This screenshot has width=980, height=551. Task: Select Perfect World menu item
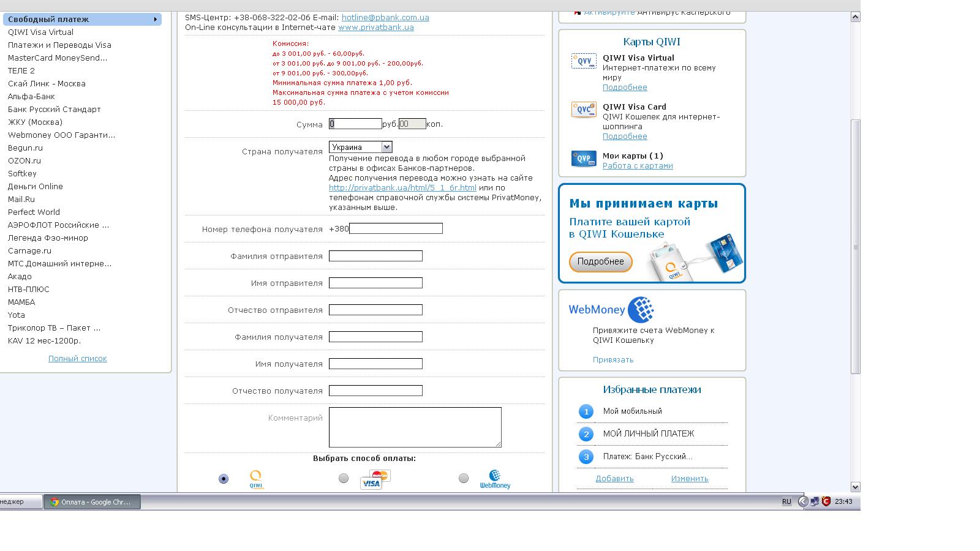pos(34,212)
